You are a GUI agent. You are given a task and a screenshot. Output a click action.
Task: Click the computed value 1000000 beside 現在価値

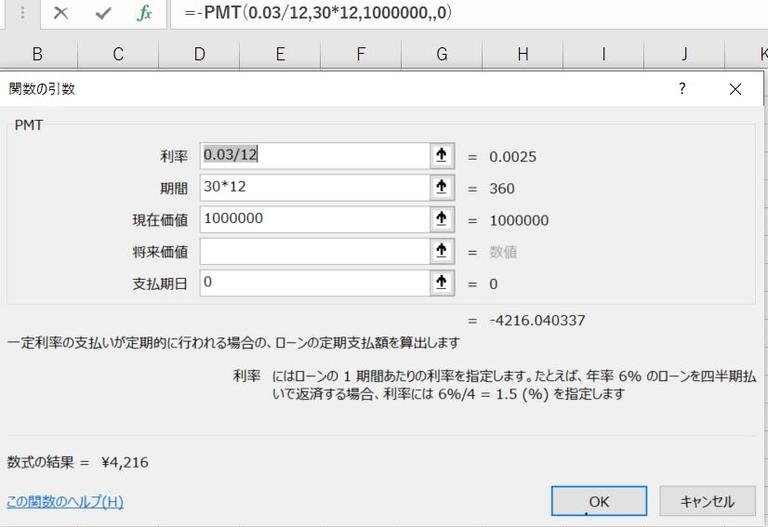click(519, 221)
